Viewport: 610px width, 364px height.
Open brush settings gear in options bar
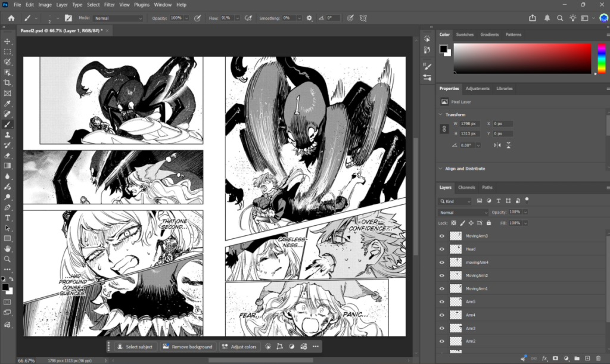[x=309, y=18]
